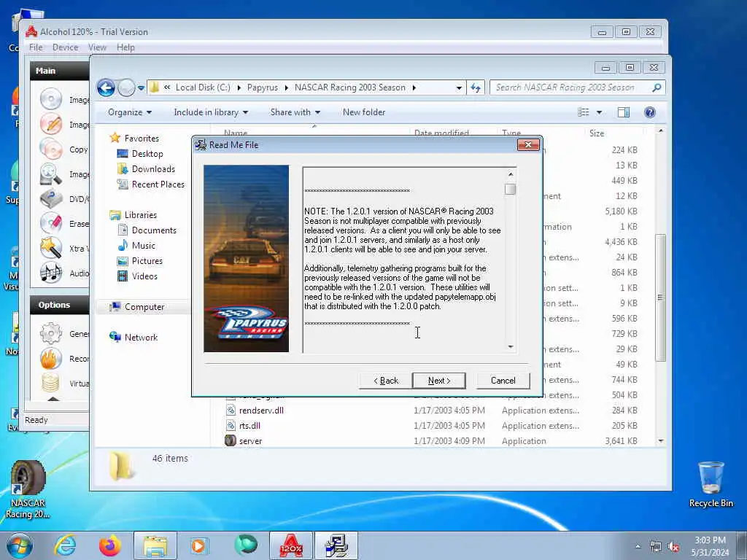Open View menu in Alcohol 120%
This screenshot has width=747, height=560.
pos(97,47)
